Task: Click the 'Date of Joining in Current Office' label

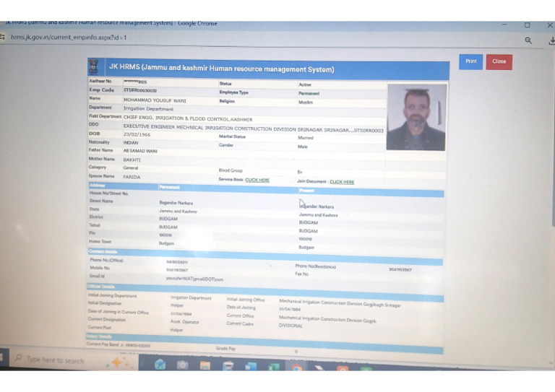Action: 119,312
